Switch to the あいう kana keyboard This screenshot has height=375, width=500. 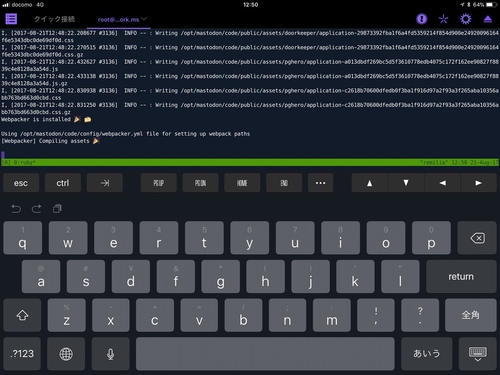[427, 354]
